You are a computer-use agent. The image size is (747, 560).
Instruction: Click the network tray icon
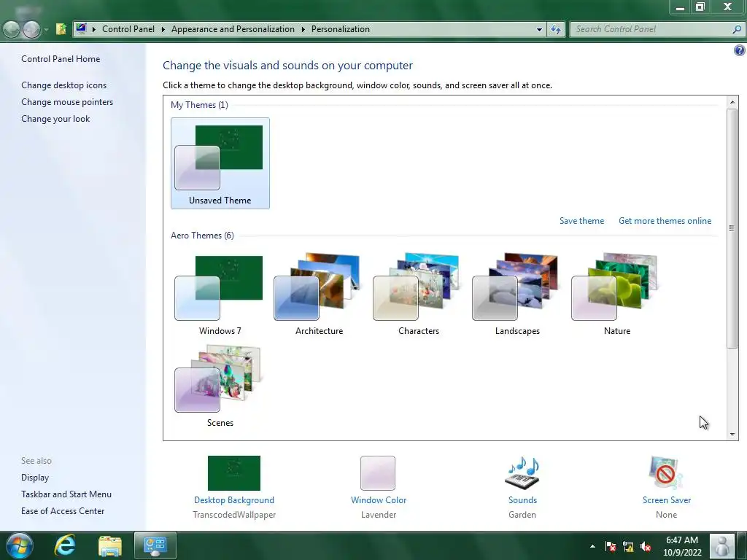[628, 546]
